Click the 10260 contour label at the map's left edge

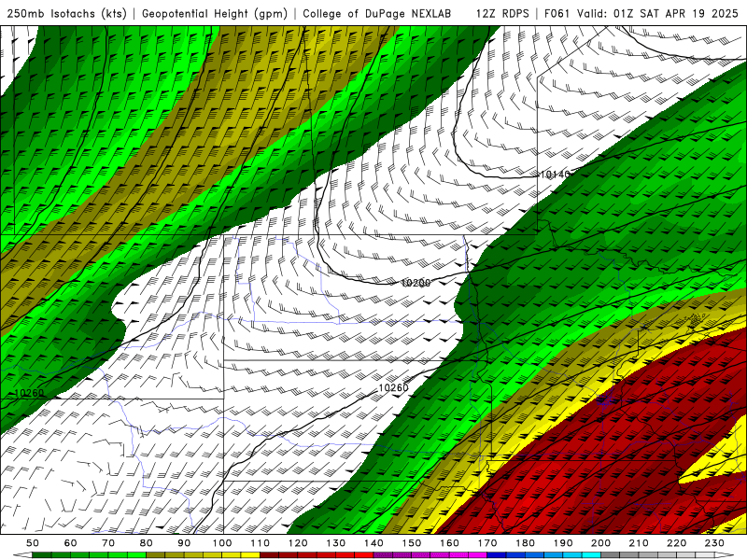pyautogui.click(x=30, y=393)
